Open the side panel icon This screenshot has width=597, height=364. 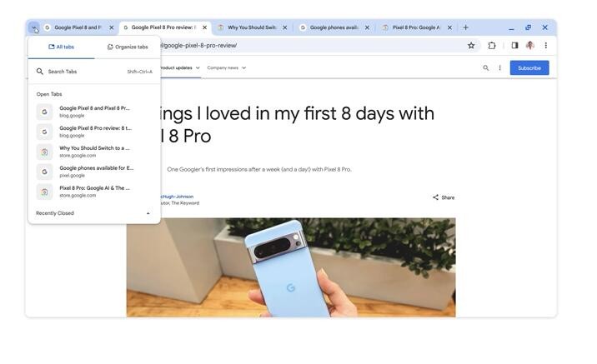click(514, 46)
